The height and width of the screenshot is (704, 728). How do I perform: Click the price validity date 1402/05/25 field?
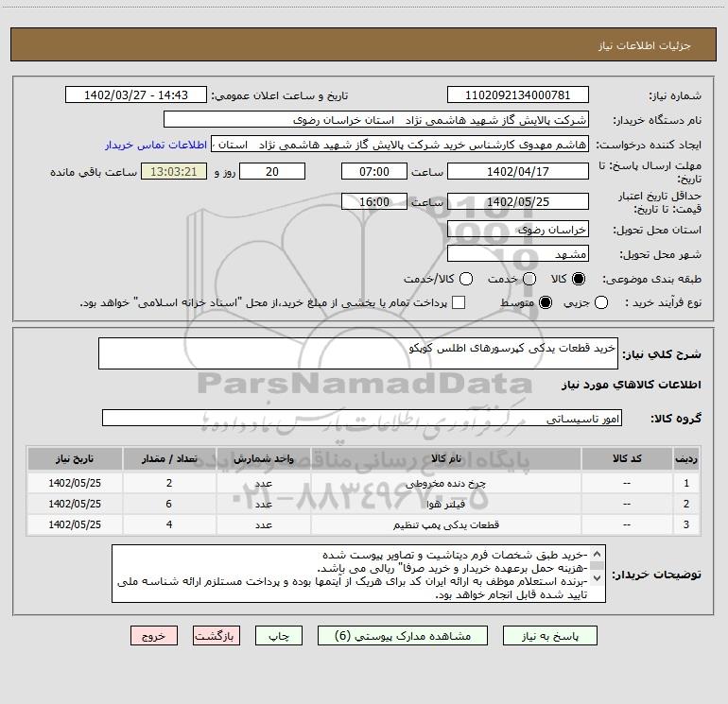[x=518, y=201]
